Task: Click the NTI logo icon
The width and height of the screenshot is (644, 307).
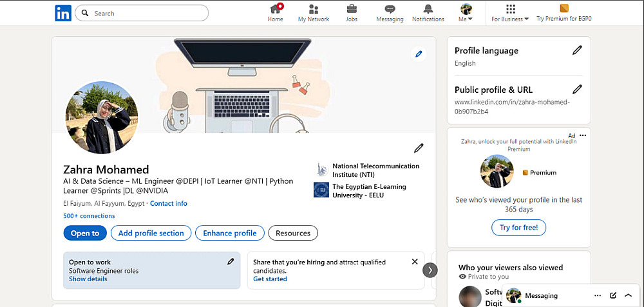Action: [321, 170]
